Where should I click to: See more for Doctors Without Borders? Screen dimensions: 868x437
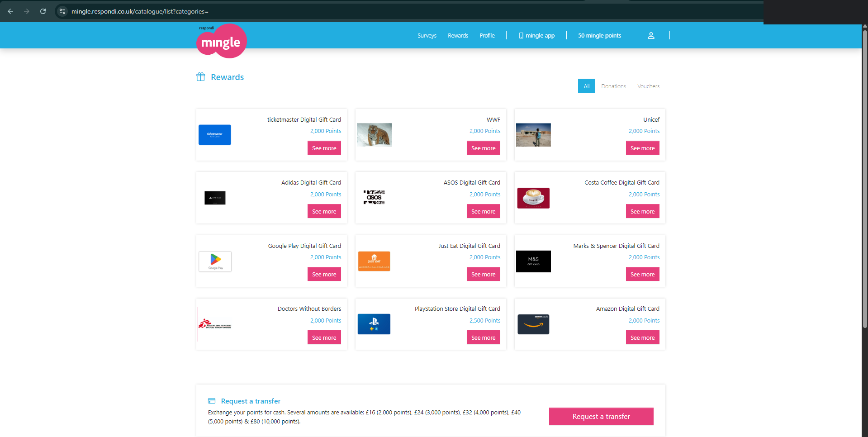(324, 337)
